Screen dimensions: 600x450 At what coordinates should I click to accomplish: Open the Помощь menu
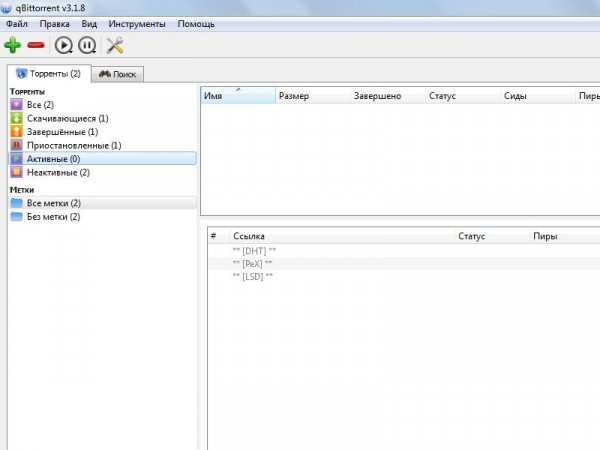click(196, 24)
